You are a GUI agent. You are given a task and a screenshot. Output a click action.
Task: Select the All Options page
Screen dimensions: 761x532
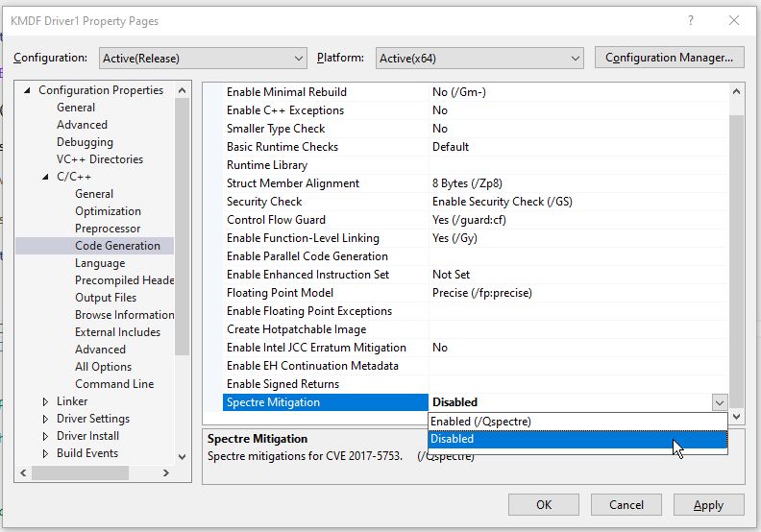pyautogui.click(x=104, y=367)
